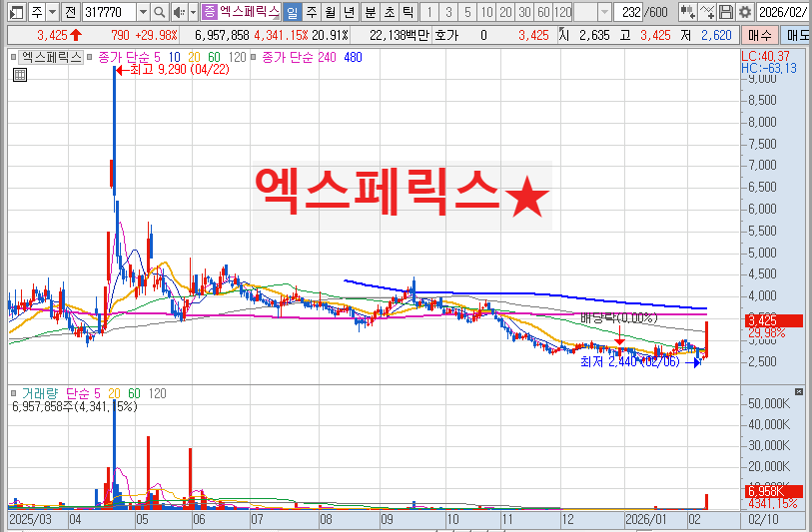The height and width of the screenshot is (532, 812).
Task: Select interval button 1
Action: [429, 12]
